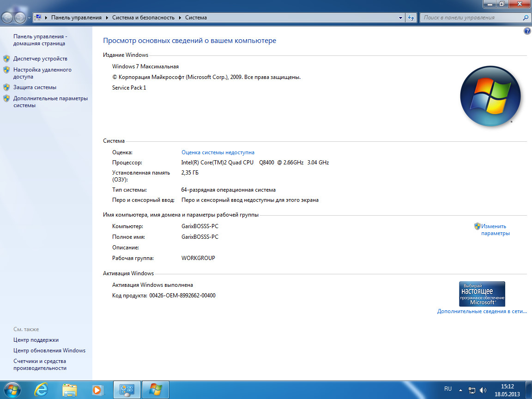532x399 pixels.
Task: Click Service Pack 1 text
Action: [129, 88]
